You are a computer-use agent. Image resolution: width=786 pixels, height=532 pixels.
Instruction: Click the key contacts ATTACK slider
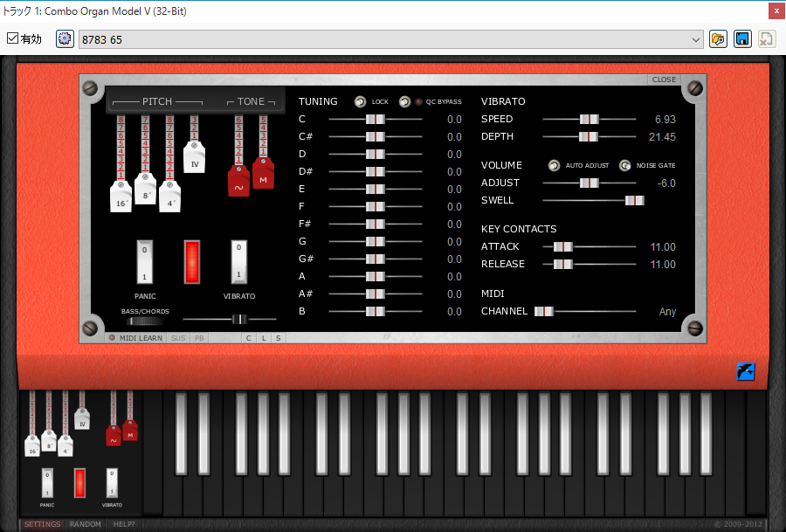coord(589,246)
